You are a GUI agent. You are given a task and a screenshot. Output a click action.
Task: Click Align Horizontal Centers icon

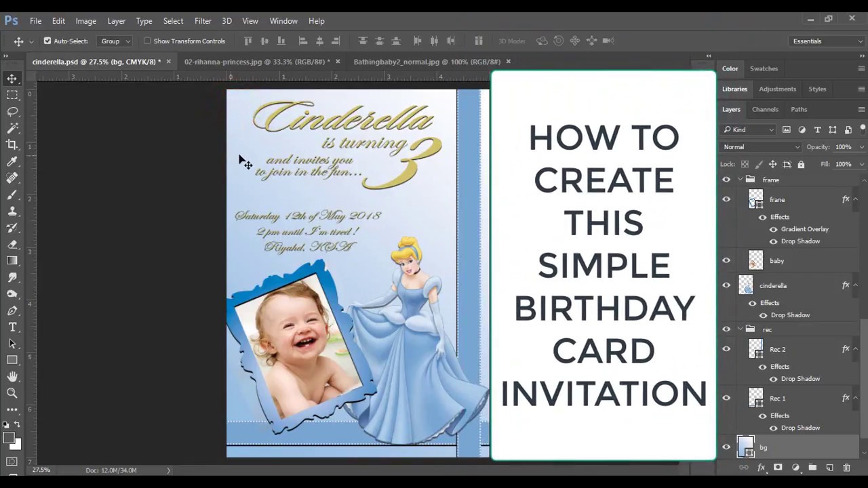pyautogui.click(x=319, y=41)
